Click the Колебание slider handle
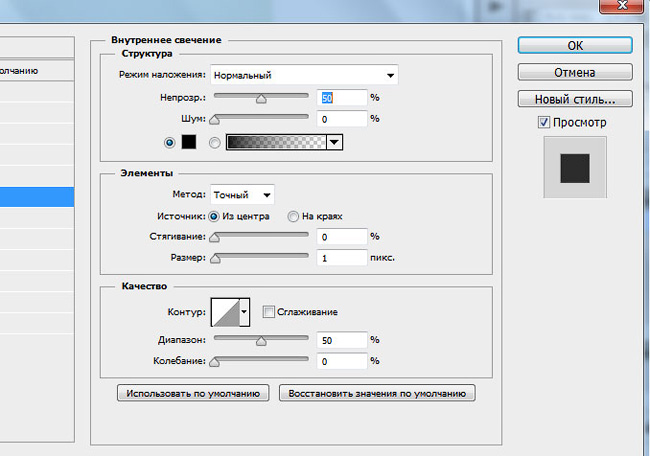650x456 pixels. (214, 362)
